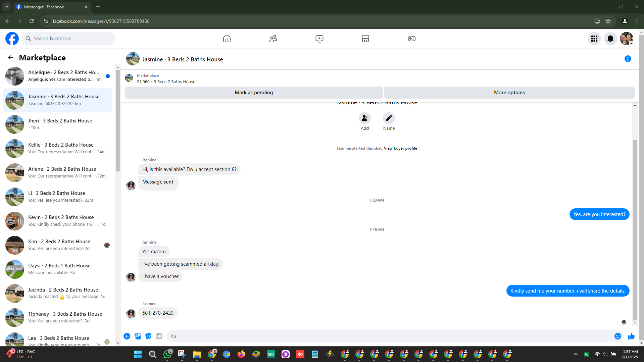
Task: Open the View buyer profile link
Action: [400, 148]
